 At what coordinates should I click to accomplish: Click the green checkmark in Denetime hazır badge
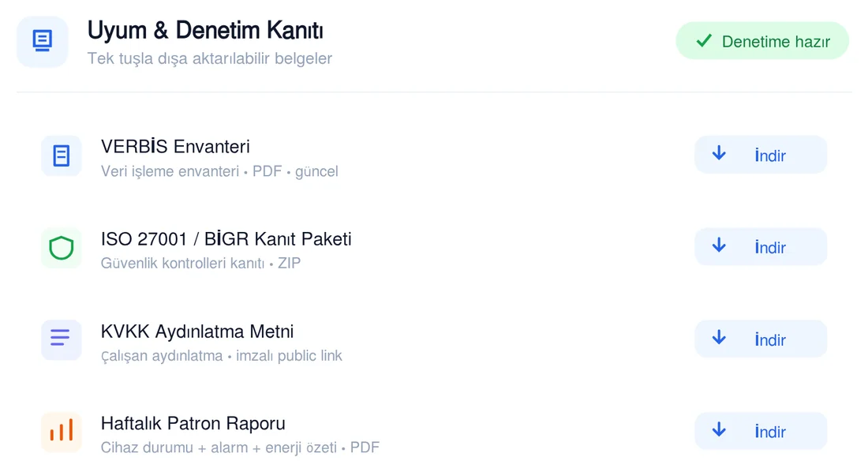[x=704, y=41]
